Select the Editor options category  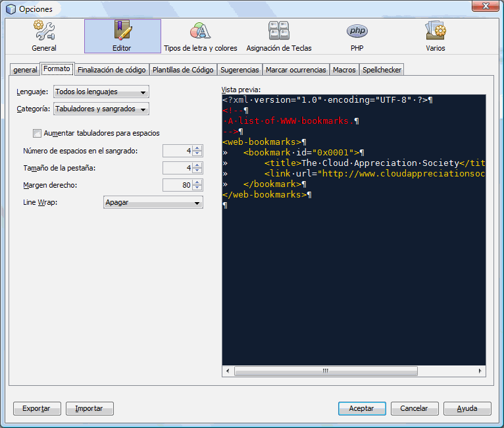[122, 36]
